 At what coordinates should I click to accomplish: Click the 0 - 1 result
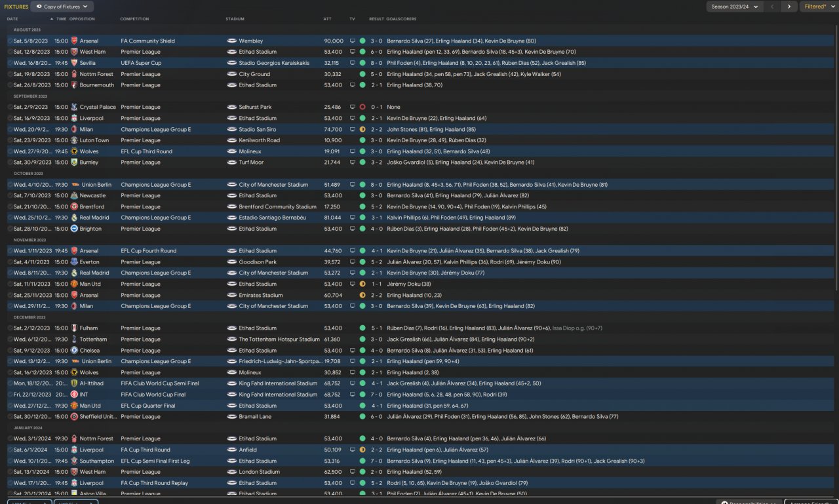click(377, 107)
